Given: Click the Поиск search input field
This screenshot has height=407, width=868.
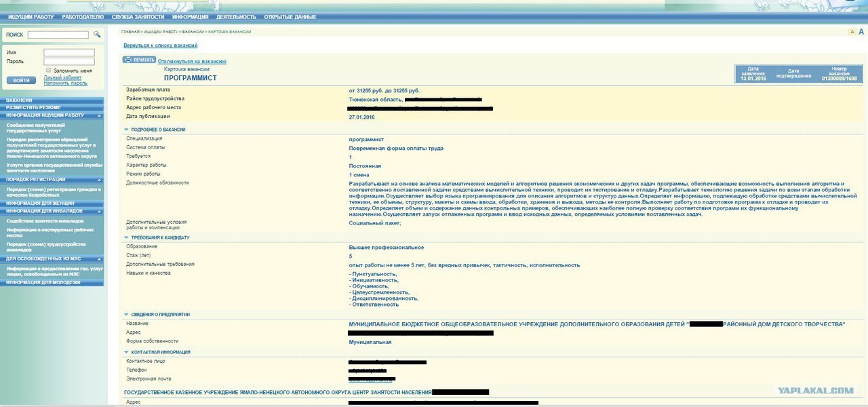Looking at the screenshot, I should (58, 35).
